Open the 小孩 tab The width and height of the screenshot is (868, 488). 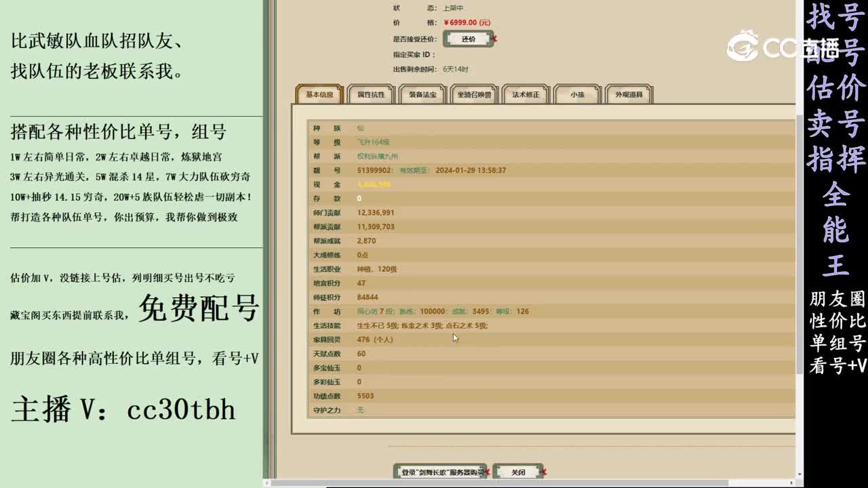coord(577,95)
